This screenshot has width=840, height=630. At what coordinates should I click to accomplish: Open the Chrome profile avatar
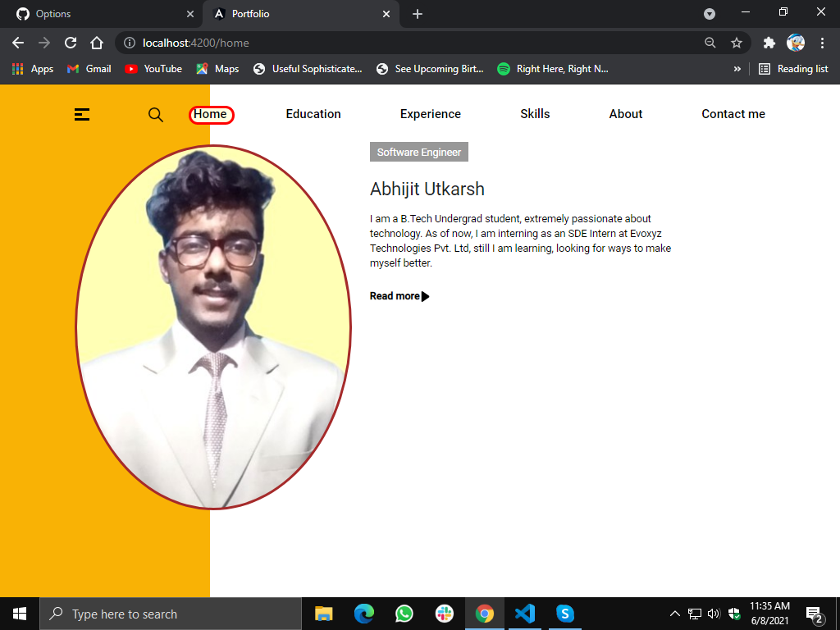point(796,43)
